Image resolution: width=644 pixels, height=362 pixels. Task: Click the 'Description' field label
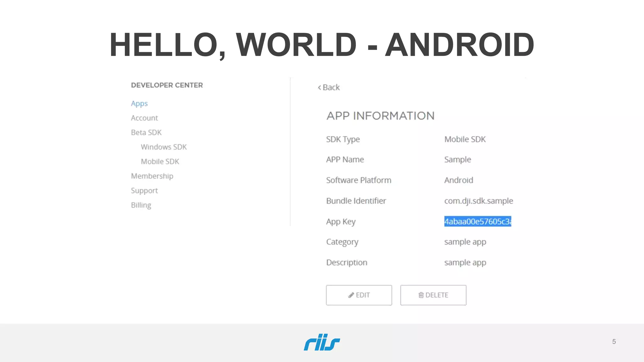click(347, 263)
